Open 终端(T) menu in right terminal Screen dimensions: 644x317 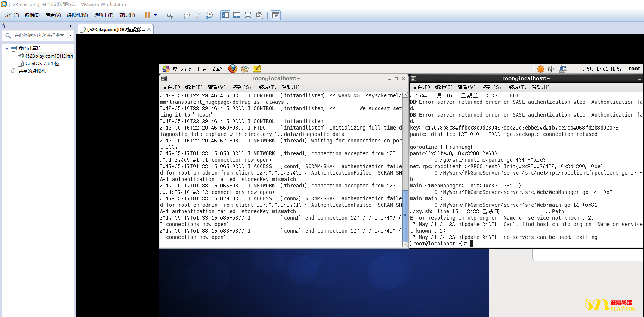(517, 87)
